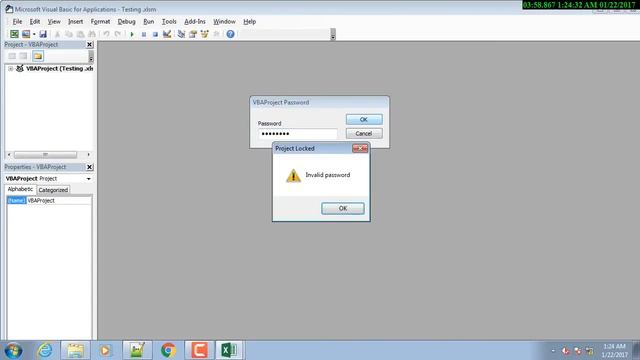Screen dimensions: 640x360
Task: Click OK in Project Locked dialog
Action: click(x=343, y=208)
